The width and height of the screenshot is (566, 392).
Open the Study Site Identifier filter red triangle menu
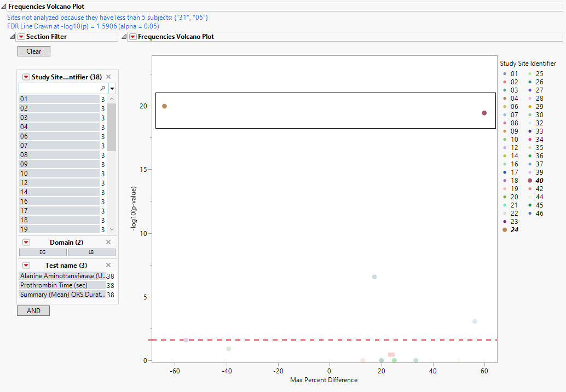(x=26, y=77)
